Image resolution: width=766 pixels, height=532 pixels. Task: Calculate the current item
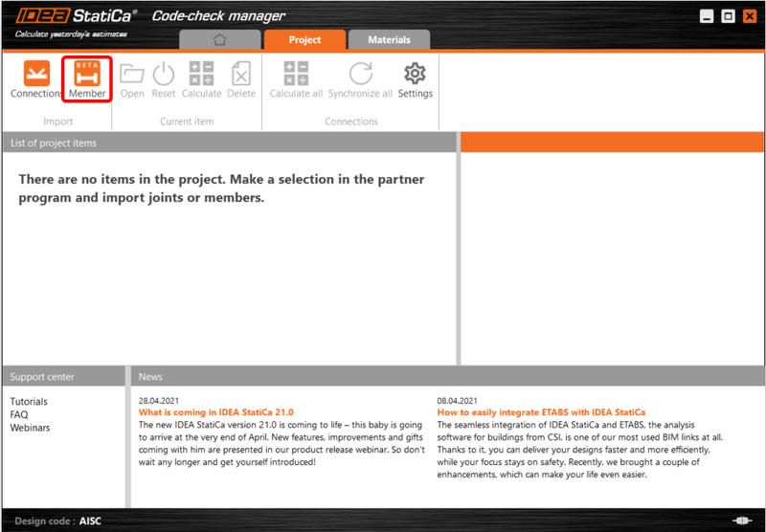[x=201, y=79]
